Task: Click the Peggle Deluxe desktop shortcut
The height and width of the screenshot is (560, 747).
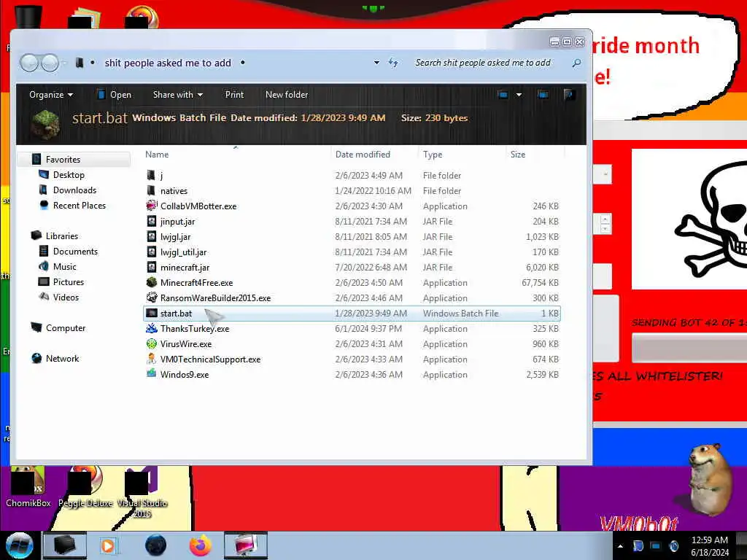Action: click(86, 488)
